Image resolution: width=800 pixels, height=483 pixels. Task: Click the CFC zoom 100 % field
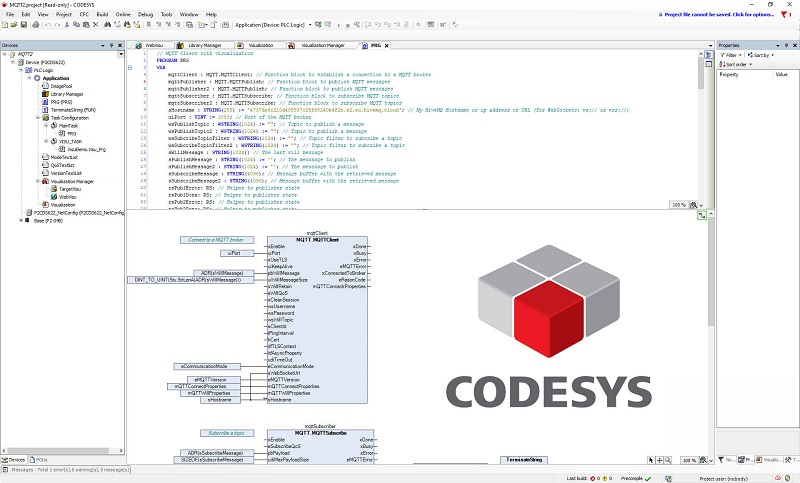[689, 460]
